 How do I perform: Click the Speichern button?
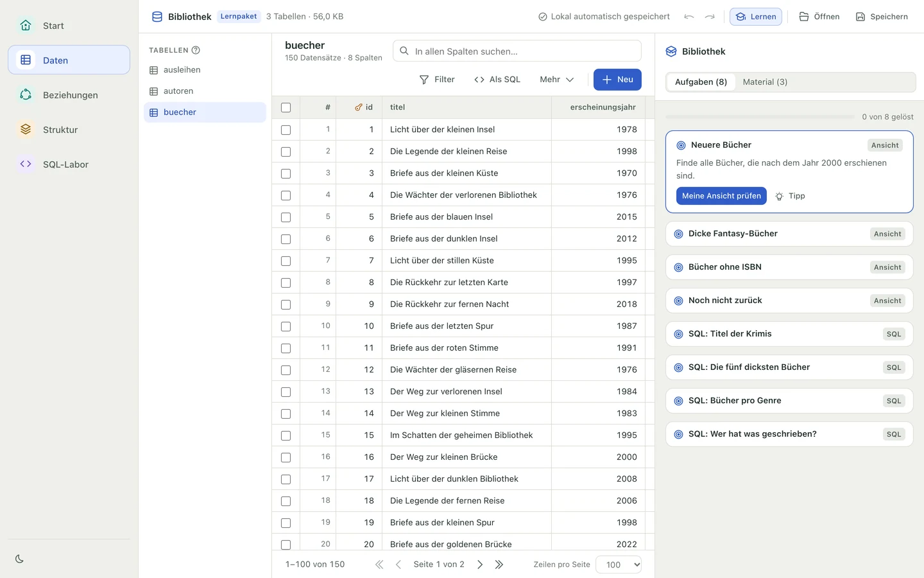point(882,17)
